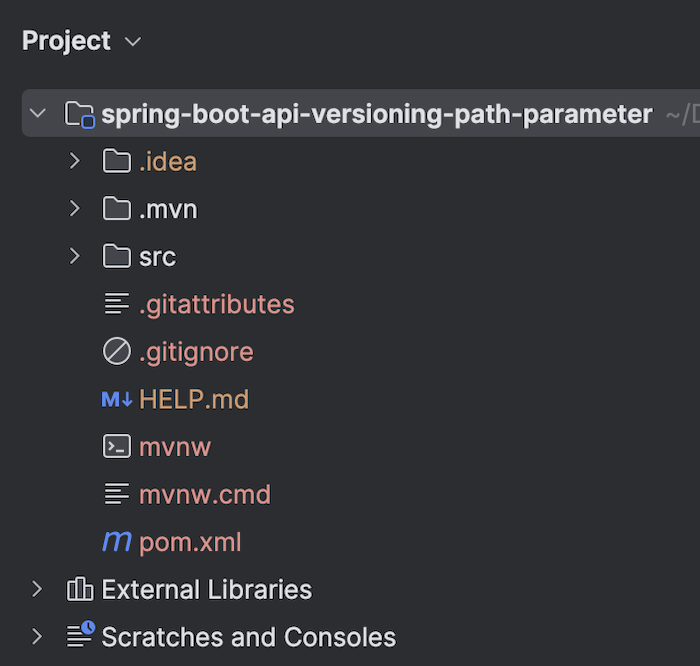Click the External Libraries icon
Viewport: 700px width, 666px height.
(x=80, y=590)
